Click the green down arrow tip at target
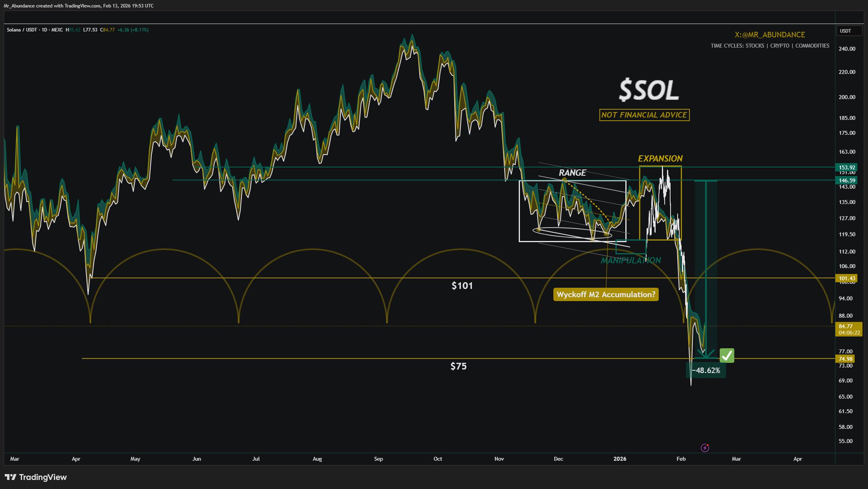 coord(706,356)
